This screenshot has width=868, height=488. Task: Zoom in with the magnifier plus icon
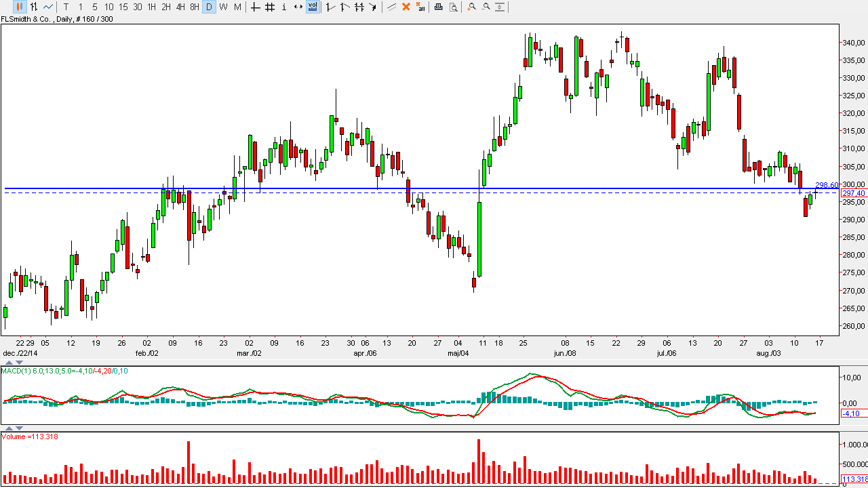tap(471, 7)
